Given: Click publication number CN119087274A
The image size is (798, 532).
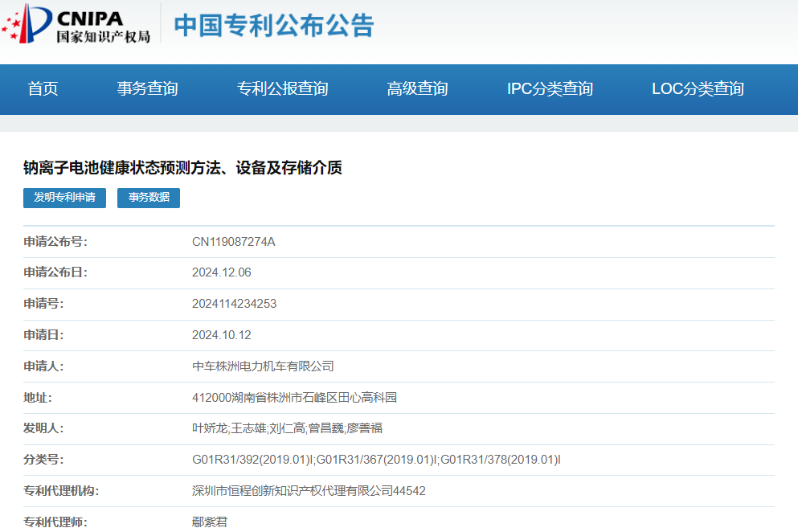Looking at the screenshot, I should (x=233, y=242).
